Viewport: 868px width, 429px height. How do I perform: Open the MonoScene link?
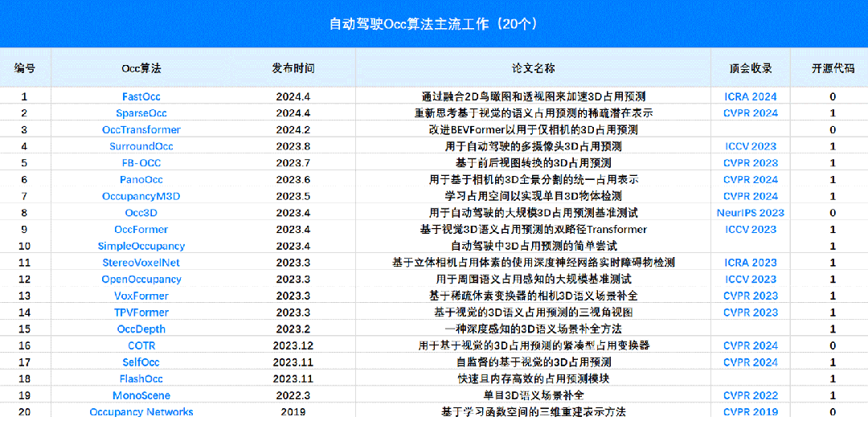pyautogui.click(x=141, y=396)
